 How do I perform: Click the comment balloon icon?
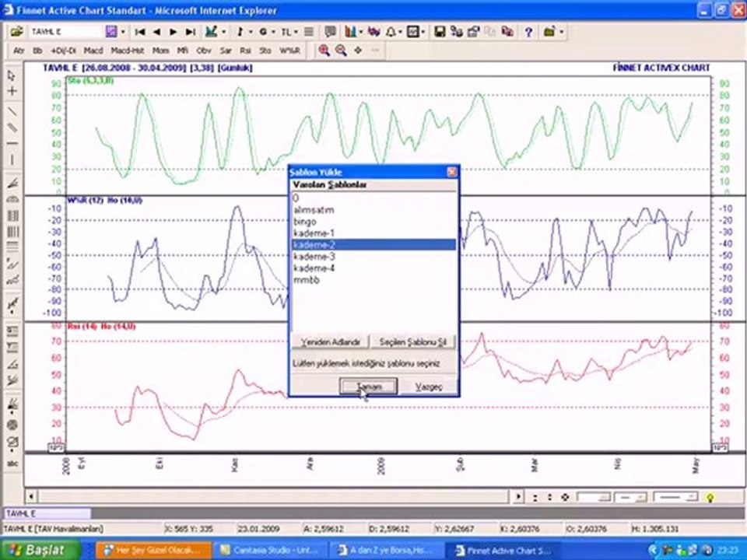coord(330,32)
